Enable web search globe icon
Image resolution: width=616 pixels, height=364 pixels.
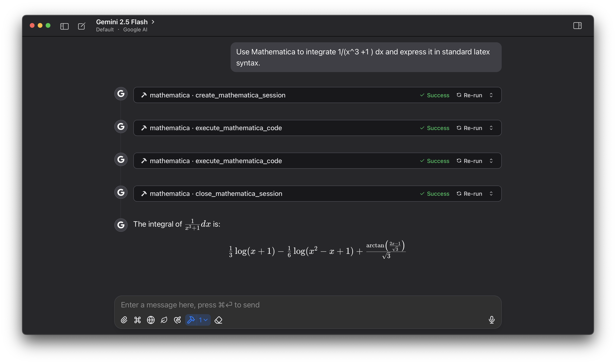151,320
